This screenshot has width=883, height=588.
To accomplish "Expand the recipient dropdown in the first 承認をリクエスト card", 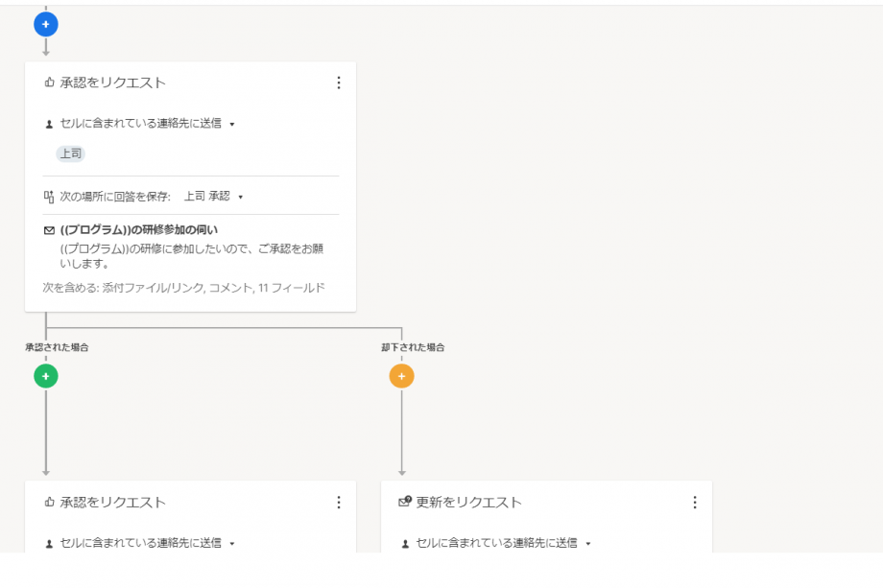I will (x=232, y=124).
